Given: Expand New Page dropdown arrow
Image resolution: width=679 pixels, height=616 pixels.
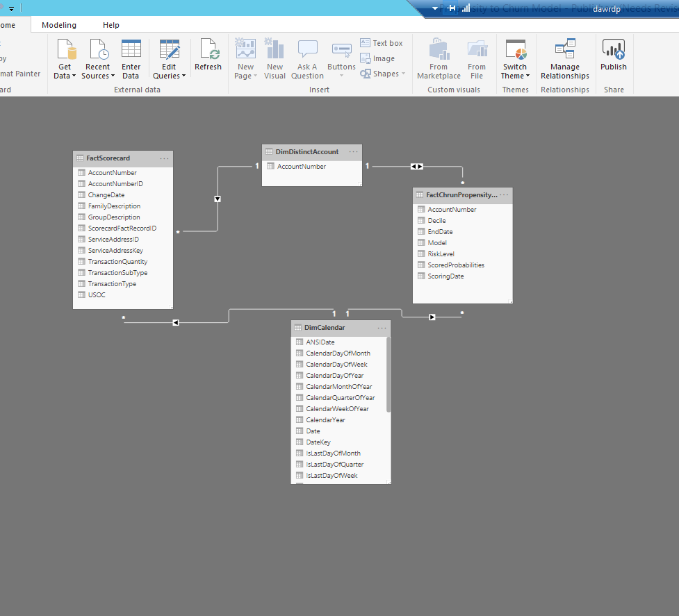Looking at the screenshot, I should tap(255, 76).
